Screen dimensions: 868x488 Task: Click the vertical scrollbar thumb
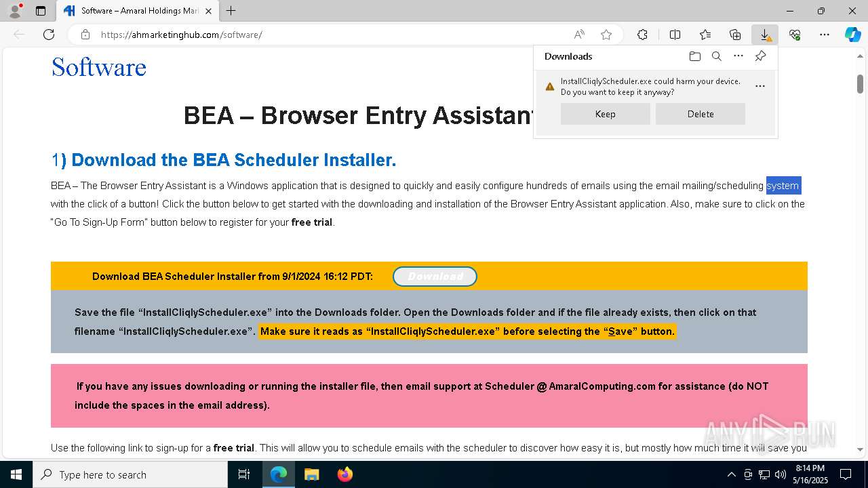tap(860, 83)
